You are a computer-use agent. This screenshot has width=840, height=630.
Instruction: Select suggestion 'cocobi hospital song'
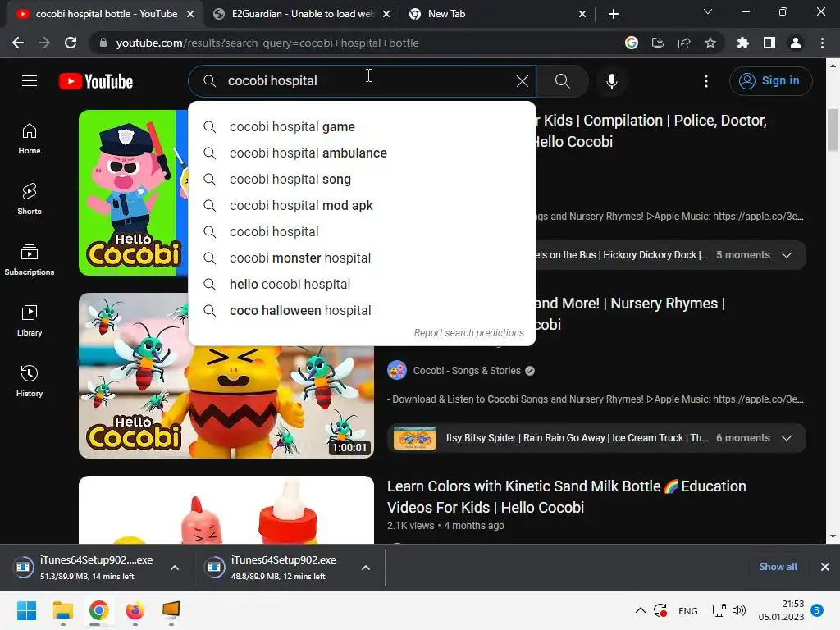pos(362,180)
